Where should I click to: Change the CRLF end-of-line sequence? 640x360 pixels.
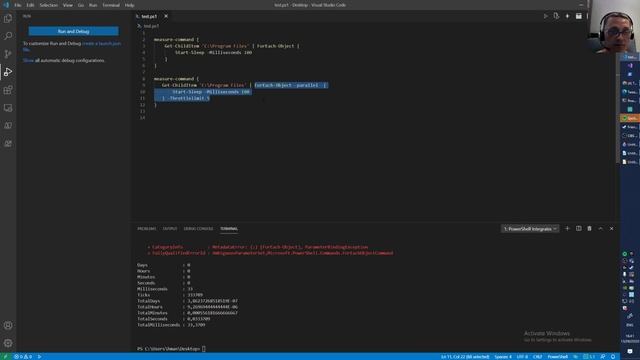[x=538, y=356]
